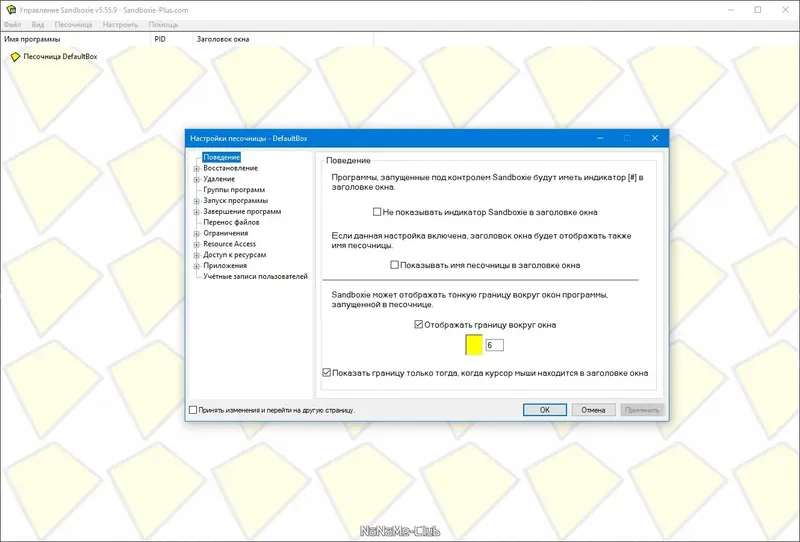Image resolution: width=800 pixels, height=542 pixels.
Task: Expand the Приложения tree node
Action: pyautogui.click(x=197, y=266)
